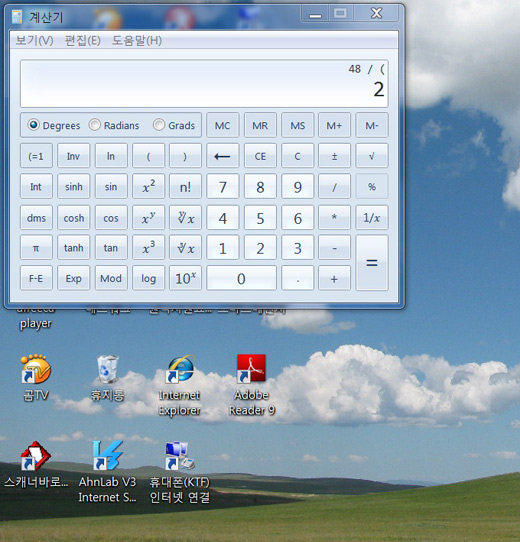This screenshot has width=520, height=542.
Task: Click the M+ memory add button
Action: [x=334, y=125]
